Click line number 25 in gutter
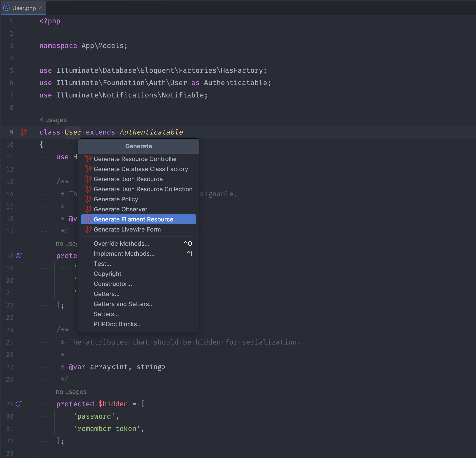The image size is (476, 458). point(10,342)
